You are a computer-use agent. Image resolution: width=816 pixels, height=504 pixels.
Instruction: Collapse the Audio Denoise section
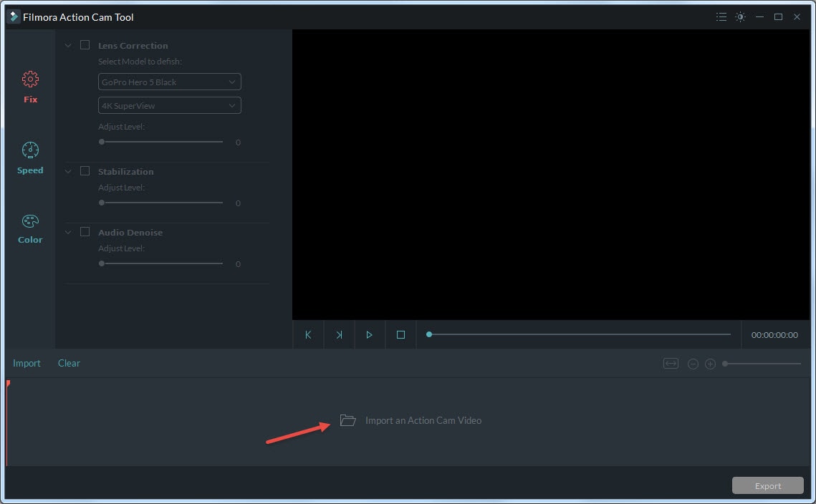(x=68, y=233)
